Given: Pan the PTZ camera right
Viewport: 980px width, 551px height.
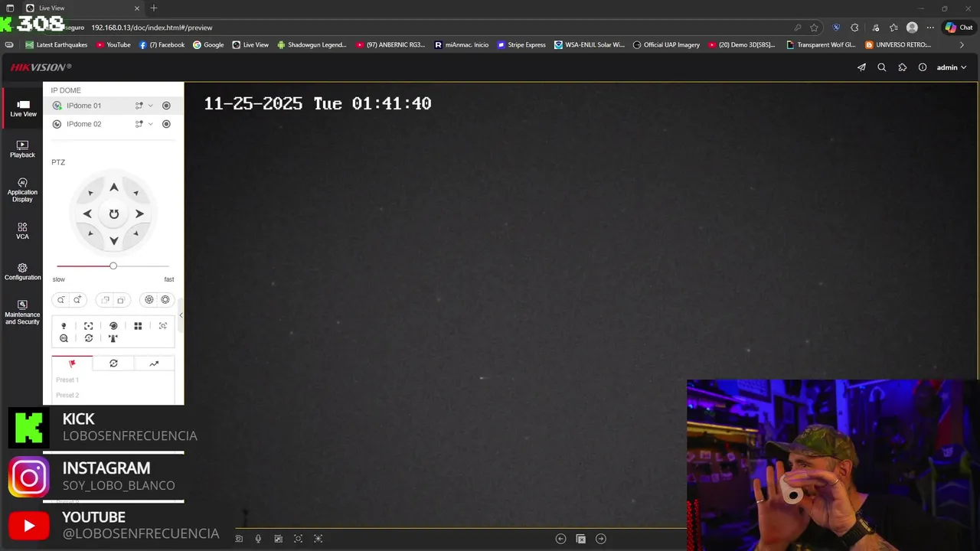Looking at the screenshot, I should pyautogui.click(x=139, y=214).
